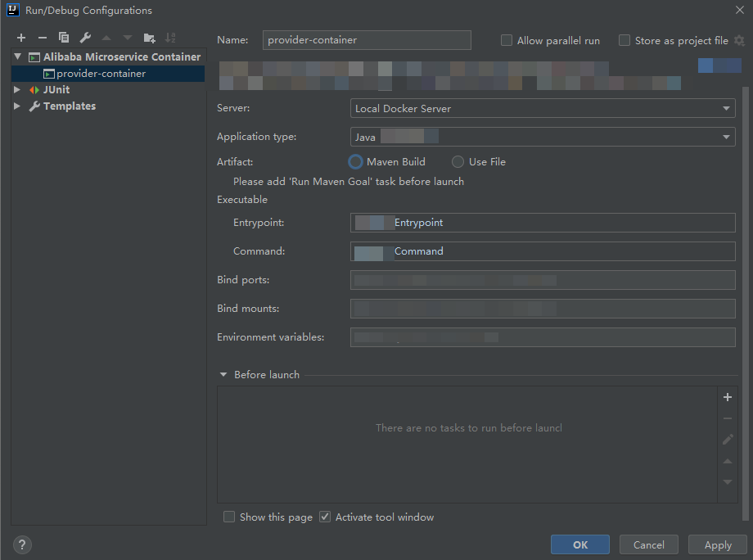Remove selected configuration with minus icon
This screenshot has height=560, width=753.
43,38
